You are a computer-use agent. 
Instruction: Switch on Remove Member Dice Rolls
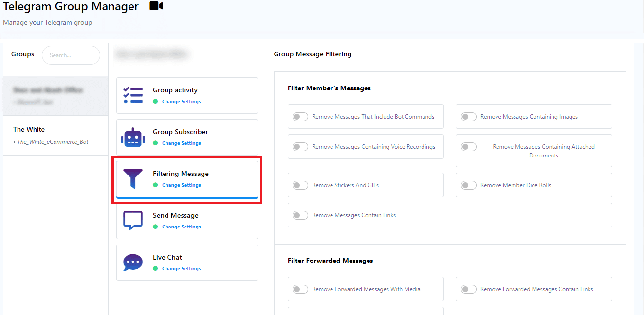click(x=468, y=185)
